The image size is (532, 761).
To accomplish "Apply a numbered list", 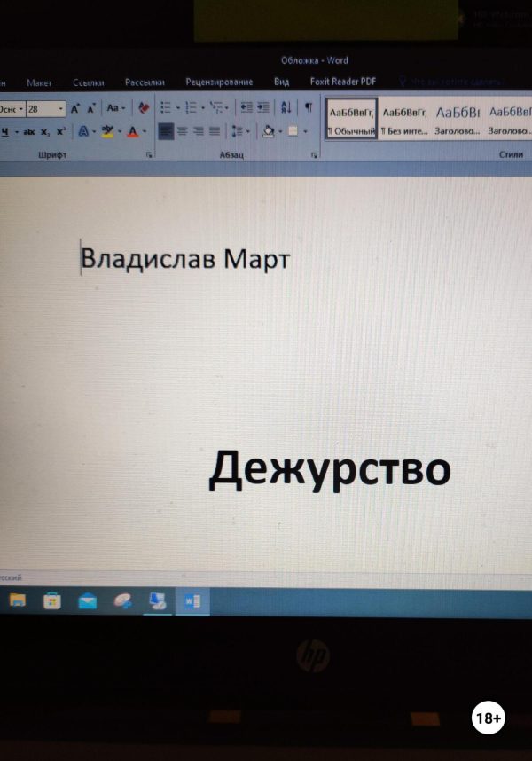I will (191, 107).
